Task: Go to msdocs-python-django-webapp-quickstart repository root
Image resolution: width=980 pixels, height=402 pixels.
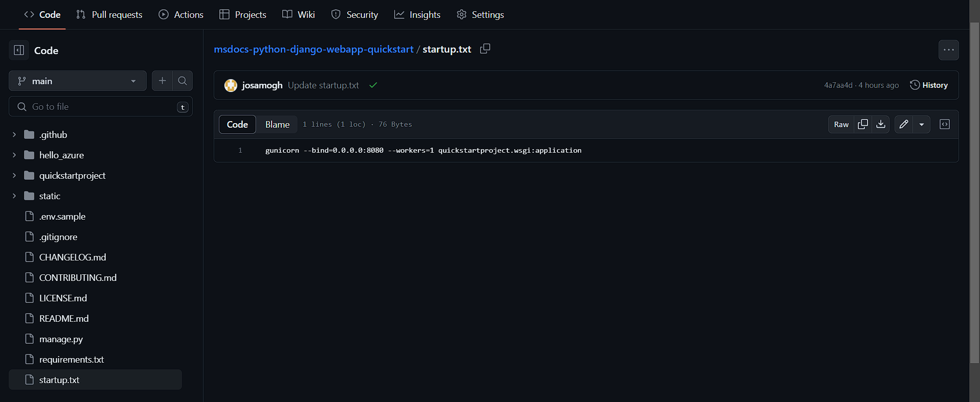Action: [x=313, y=49]
